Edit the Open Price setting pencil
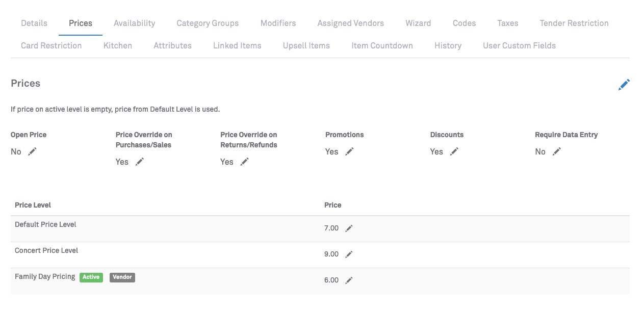 (32, 151)
